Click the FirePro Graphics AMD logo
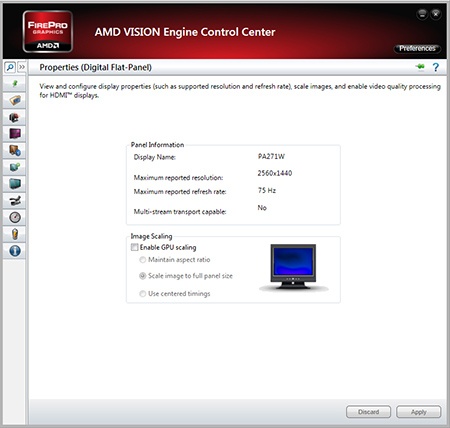 coord(48,32)
